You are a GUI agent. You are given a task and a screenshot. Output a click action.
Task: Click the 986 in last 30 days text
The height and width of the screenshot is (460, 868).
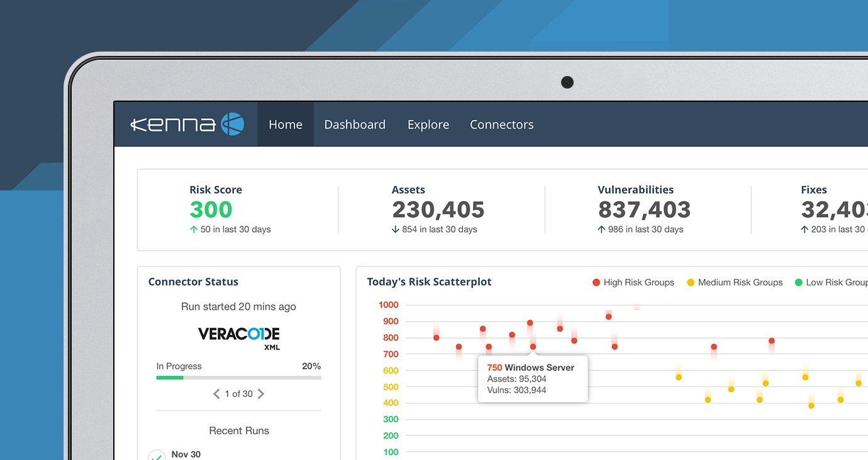(646, 229)
